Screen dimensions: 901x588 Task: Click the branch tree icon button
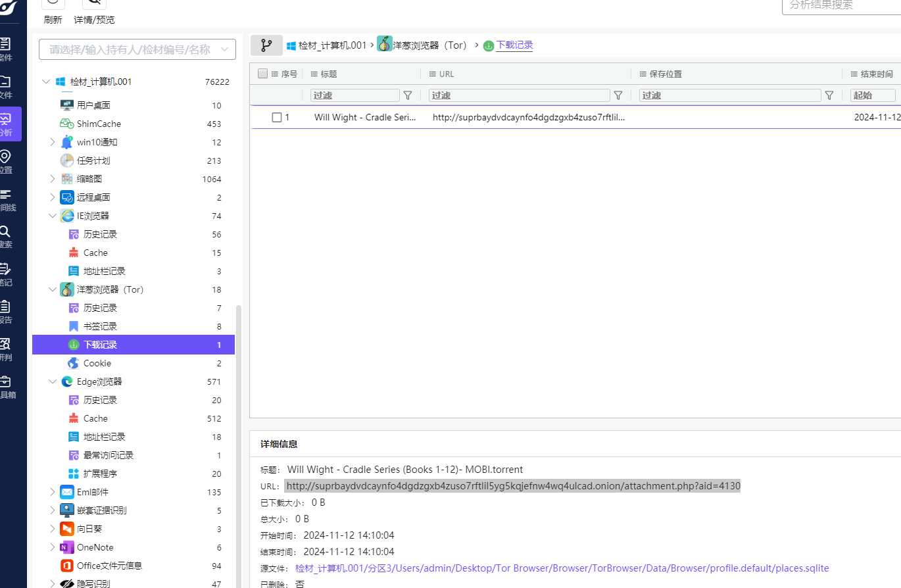click(266, 45)
